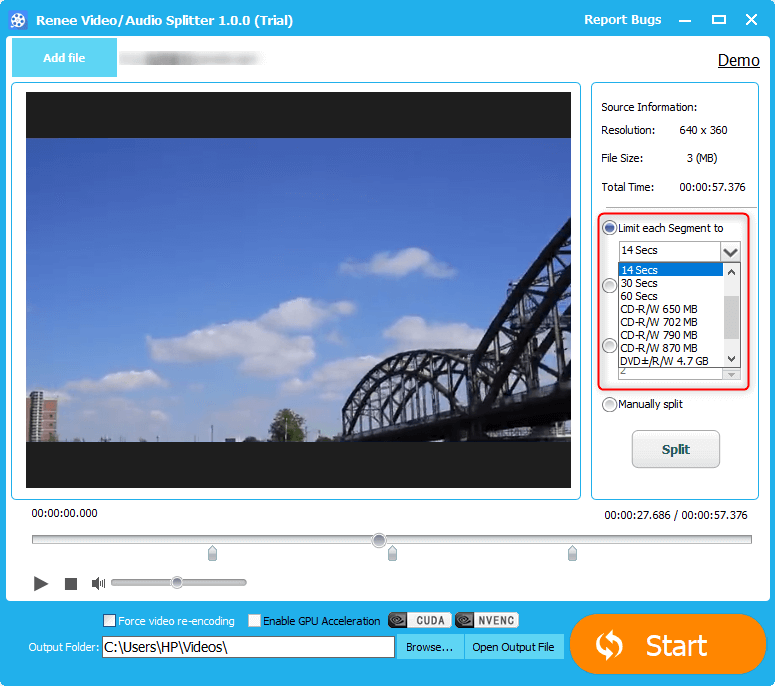The image size is (775, 686).
Task: Mute audio via speaker icon
Action: coord(98,583)
